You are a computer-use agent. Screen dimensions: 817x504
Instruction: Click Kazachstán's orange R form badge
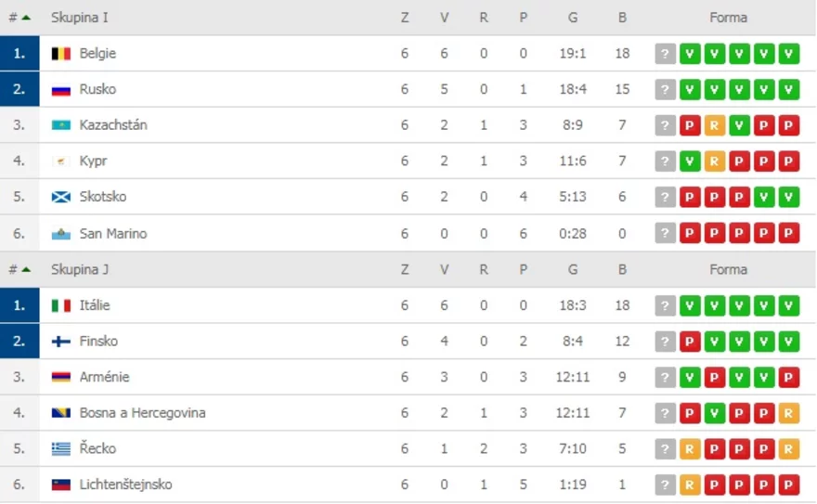pyautogui.click(x=714, y=125)
